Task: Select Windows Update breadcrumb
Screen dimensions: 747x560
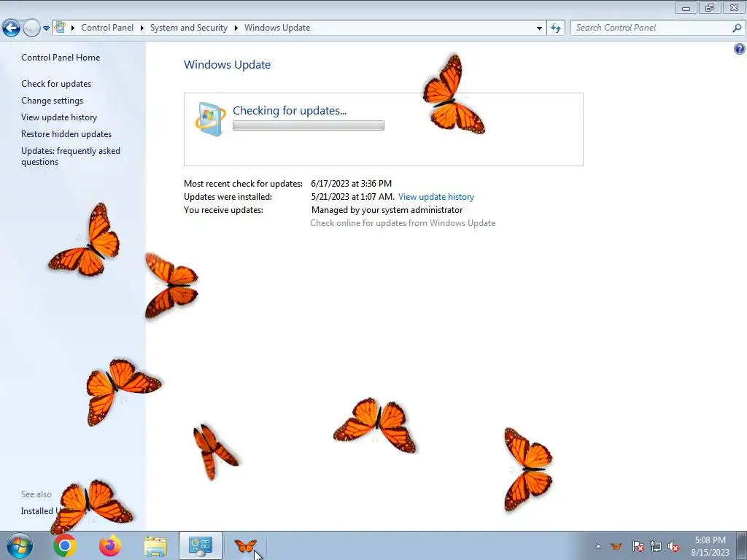Action: (277, 28)
